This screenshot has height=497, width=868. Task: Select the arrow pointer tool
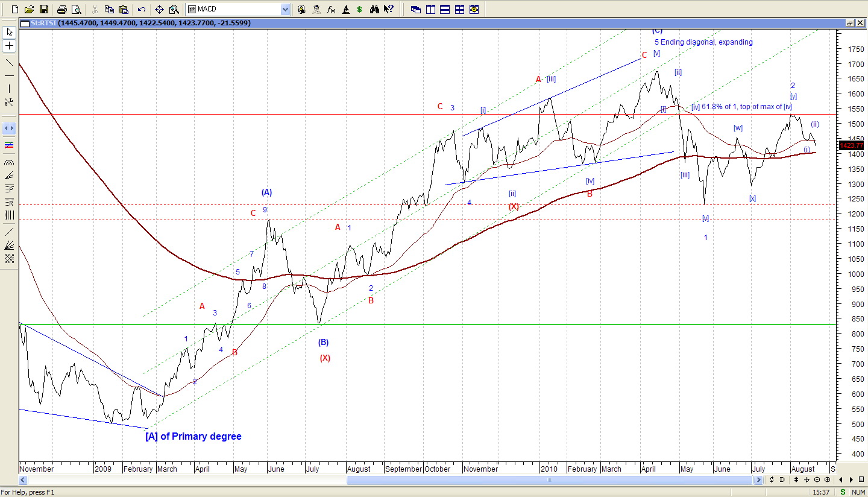pyautogui.click(x=9, y=32)
